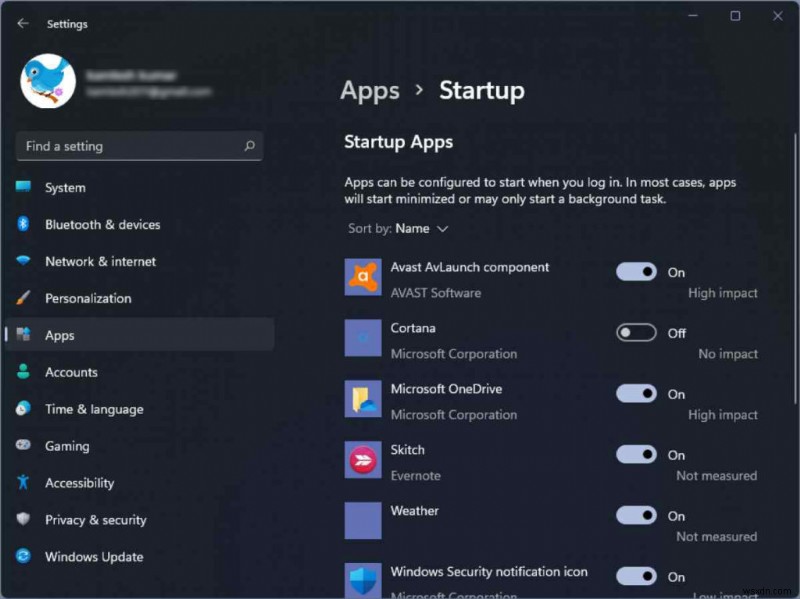Go back using the arrow button

[22, 23]
